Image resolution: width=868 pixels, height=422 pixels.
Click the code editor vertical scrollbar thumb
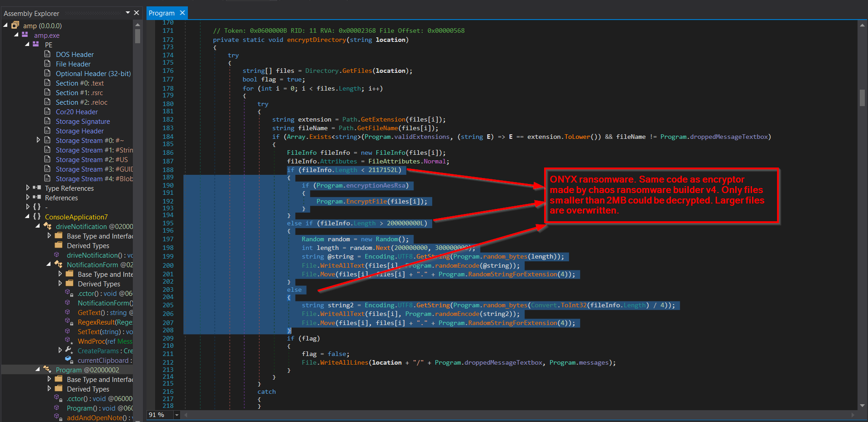(x=862, y=98)
